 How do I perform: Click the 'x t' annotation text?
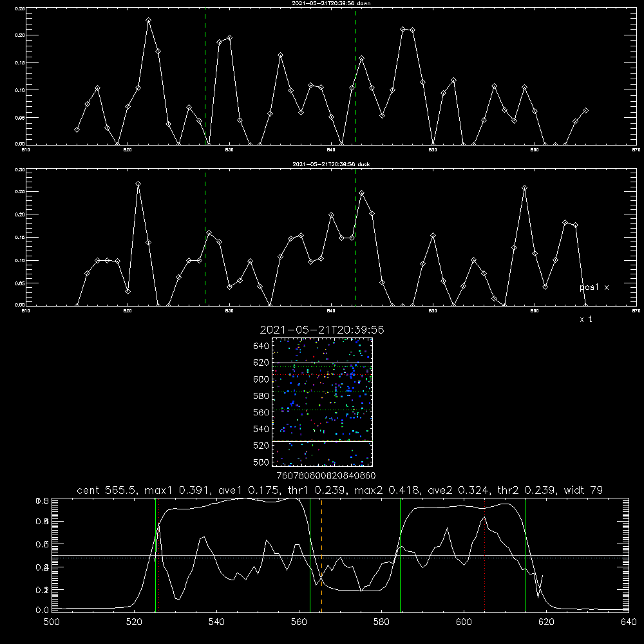[585, 319]
